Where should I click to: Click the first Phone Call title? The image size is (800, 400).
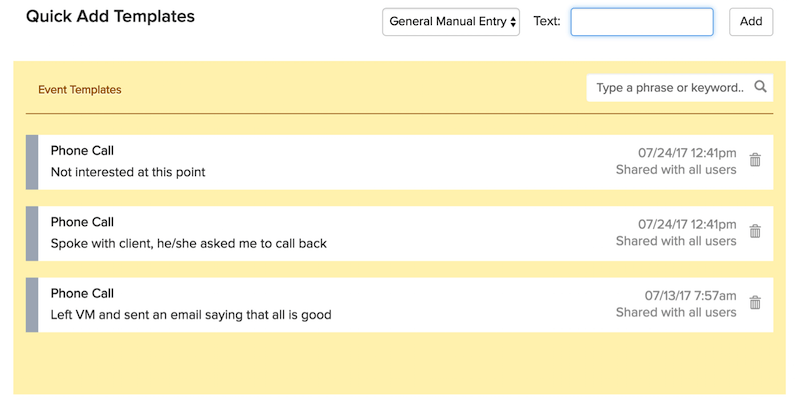(x=83, y=151)
